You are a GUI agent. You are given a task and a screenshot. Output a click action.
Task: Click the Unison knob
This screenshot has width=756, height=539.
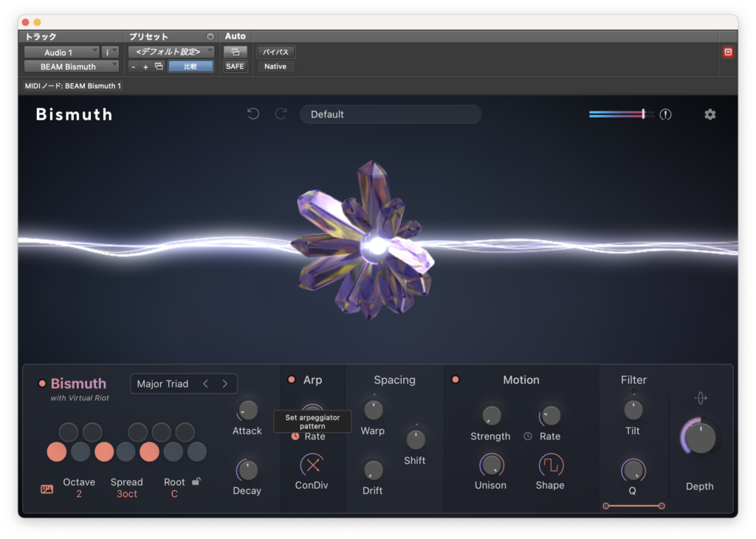[x=491, y=465]
